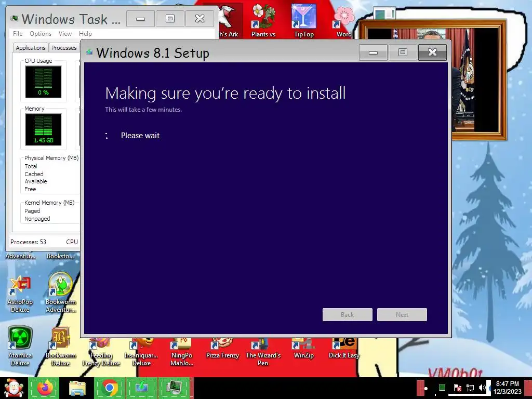532x399 pixels.
Task: Maximize the Windows 8.1 Setup window
Action: 403,52
